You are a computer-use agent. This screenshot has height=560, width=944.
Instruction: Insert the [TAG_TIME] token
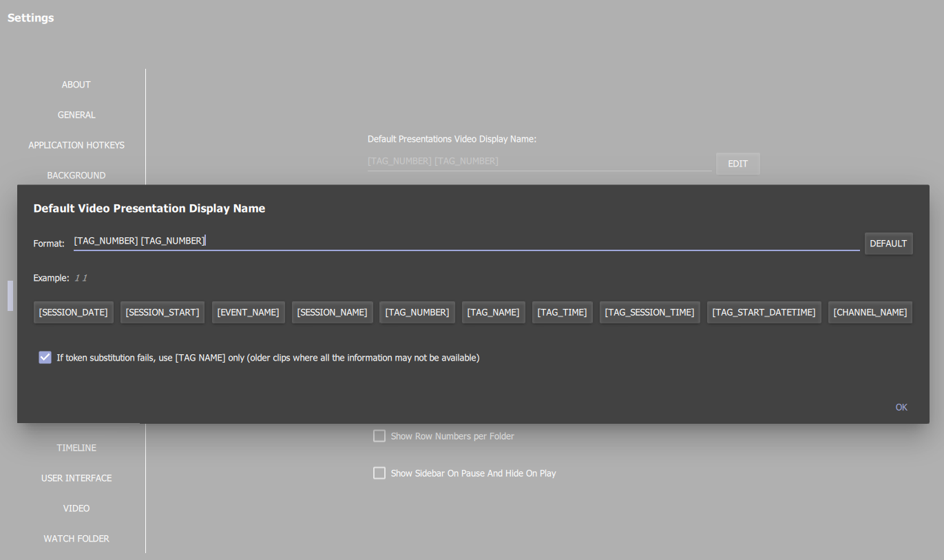(562, 312)
